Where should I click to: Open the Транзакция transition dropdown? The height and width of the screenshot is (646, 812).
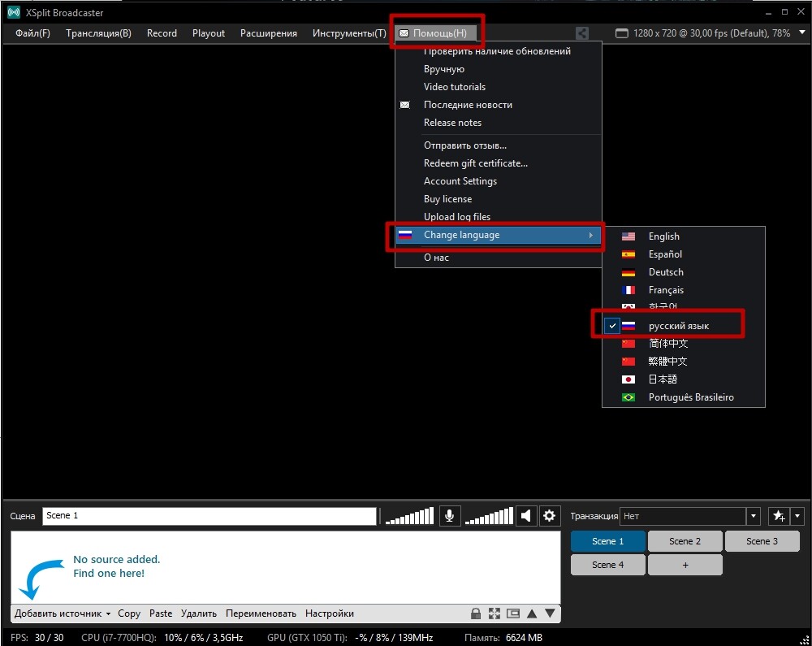(754, 516)
